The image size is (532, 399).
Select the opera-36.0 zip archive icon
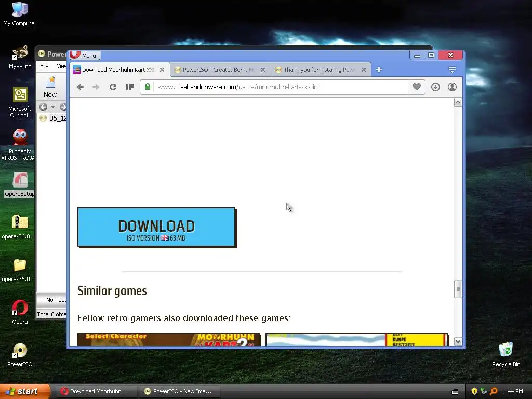coord(19,228)
